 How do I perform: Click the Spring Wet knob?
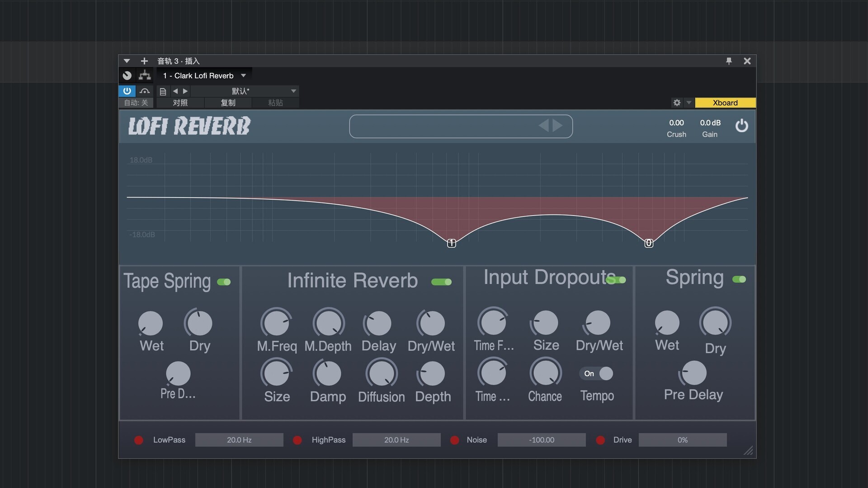(x=667, y=323)
